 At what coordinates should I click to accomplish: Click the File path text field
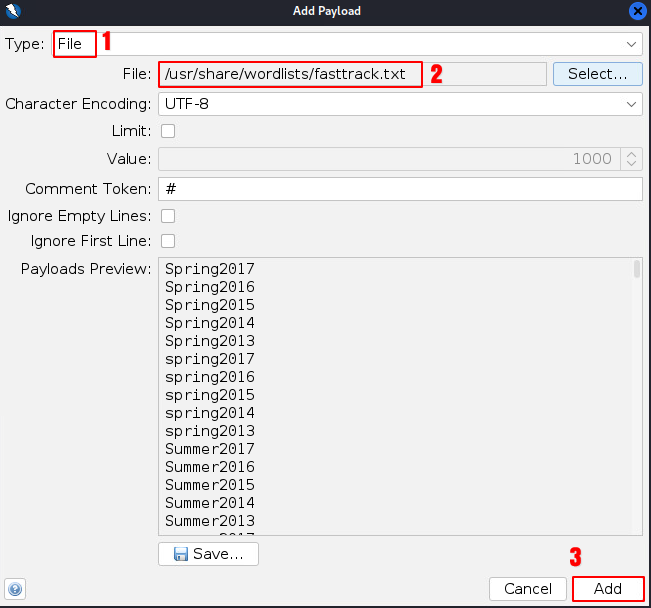(352, 74)
